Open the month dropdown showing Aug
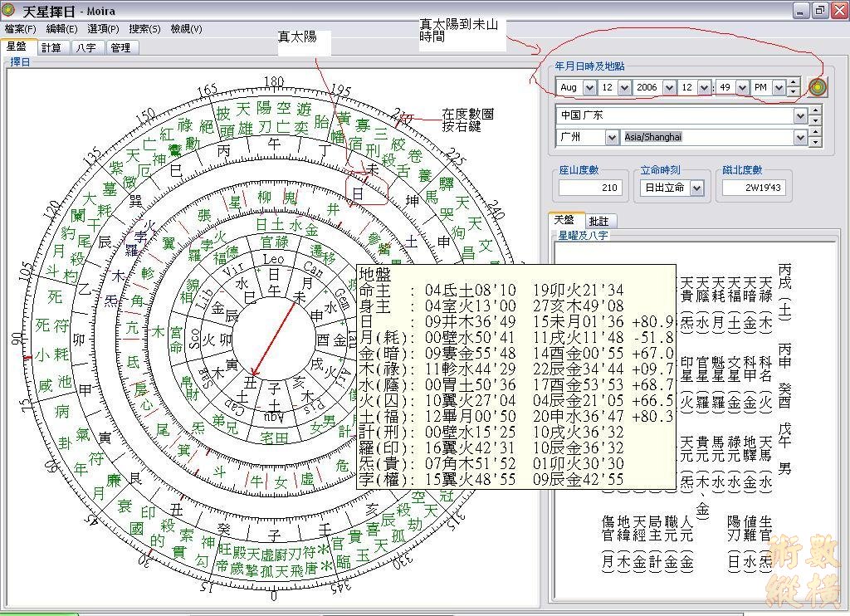 point(589,87)
